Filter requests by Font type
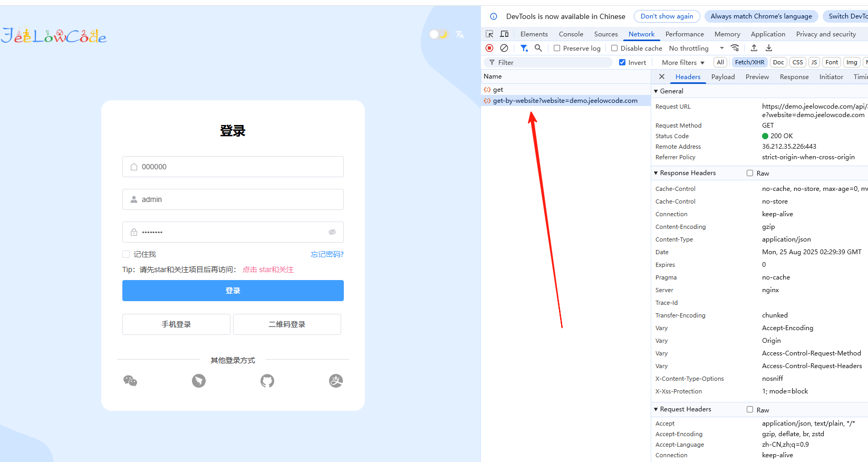This screenshot has width=868, height=462. pos(832,62)
